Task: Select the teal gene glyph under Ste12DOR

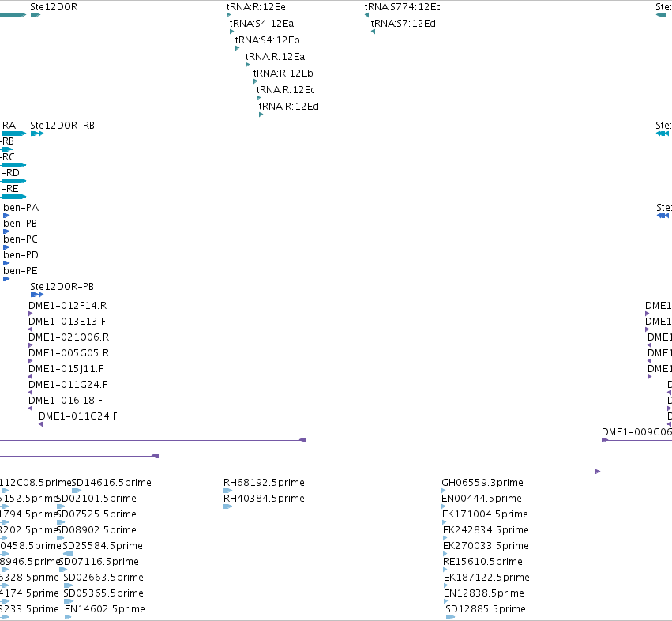Action: pyautogui.click(x=36, y=15)
